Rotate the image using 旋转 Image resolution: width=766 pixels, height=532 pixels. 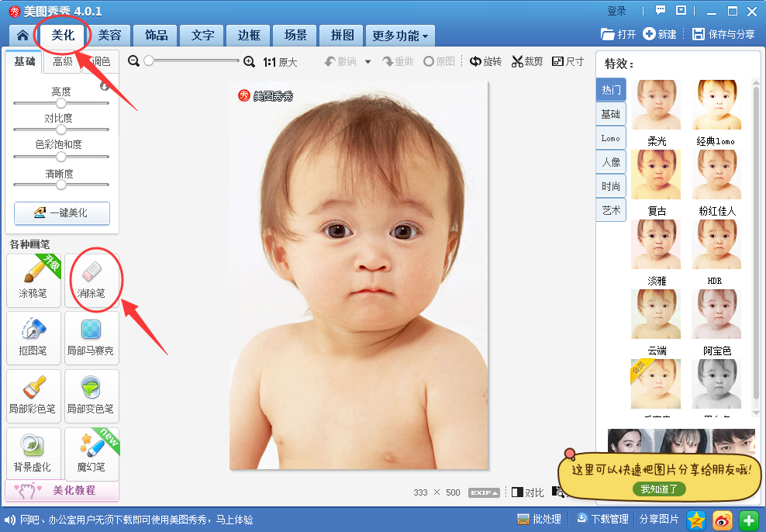tap(486, 60)
